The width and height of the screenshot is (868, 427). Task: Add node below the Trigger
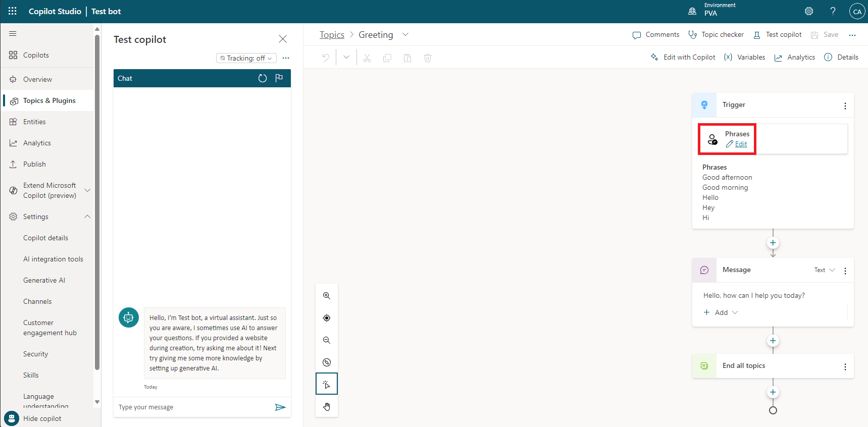tap(773, 243)
